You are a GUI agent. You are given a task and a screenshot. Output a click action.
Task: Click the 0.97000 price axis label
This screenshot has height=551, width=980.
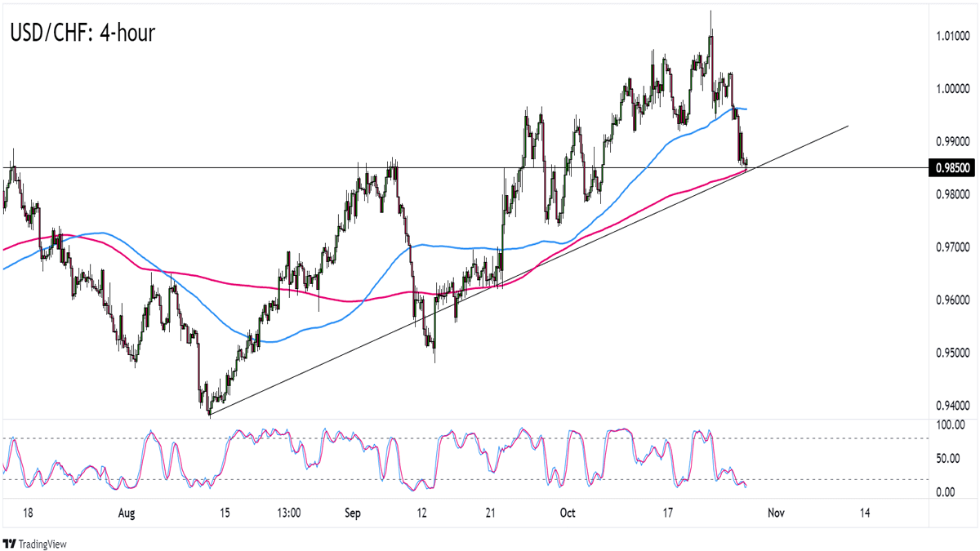point(951,247)
